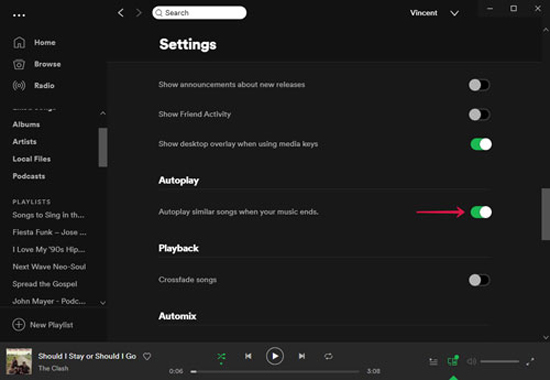
Task: Open Radio in the sidebar
Action: tap(44, 86)
